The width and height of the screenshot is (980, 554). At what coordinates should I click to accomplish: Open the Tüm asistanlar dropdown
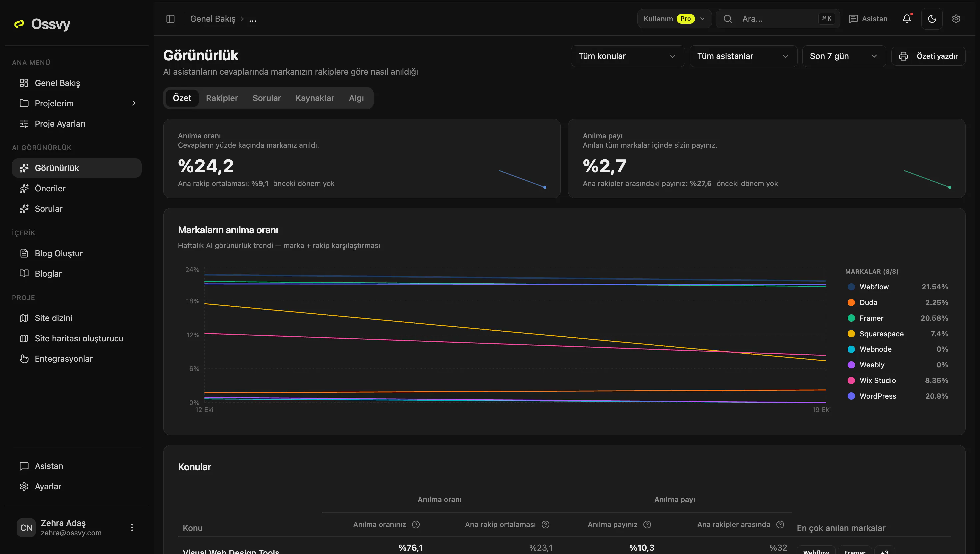743,56
